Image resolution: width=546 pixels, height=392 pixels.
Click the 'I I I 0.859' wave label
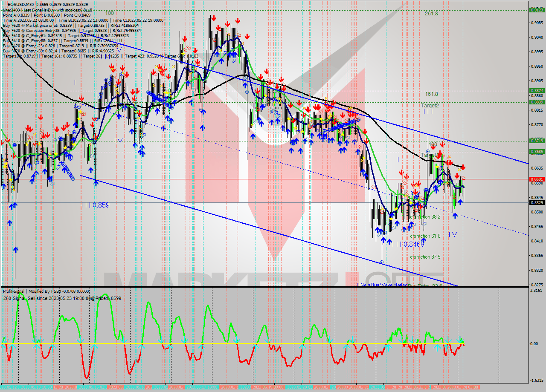point(96,205)
